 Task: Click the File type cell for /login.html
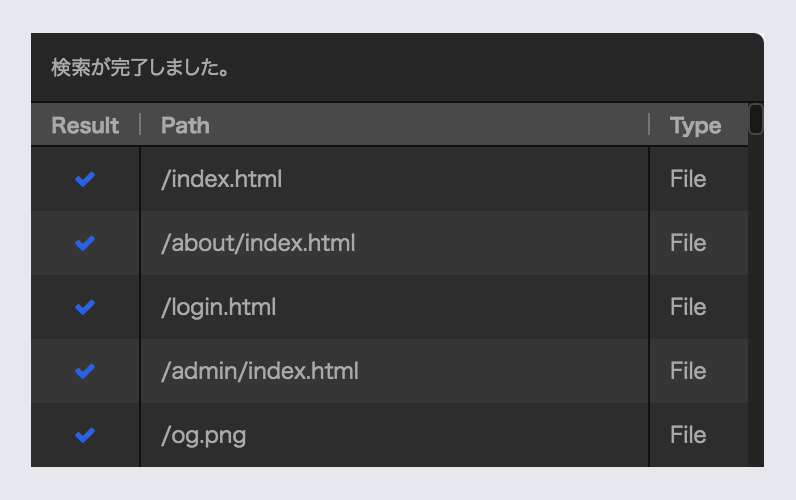tap(688, 307)
